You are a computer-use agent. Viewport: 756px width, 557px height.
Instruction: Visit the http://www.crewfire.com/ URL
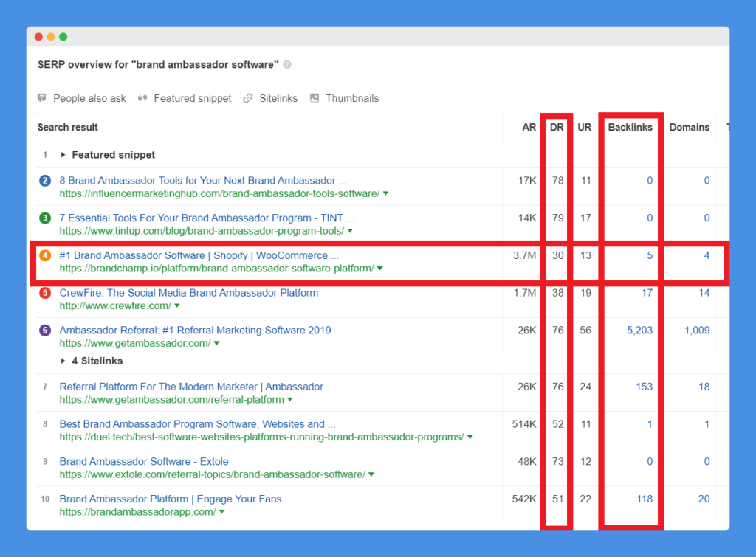click(115, 305)
